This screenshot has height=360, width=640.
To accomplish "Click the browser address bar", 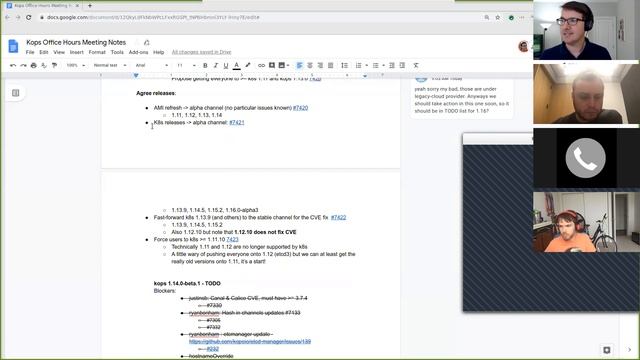I will click(x=261, y=18).
